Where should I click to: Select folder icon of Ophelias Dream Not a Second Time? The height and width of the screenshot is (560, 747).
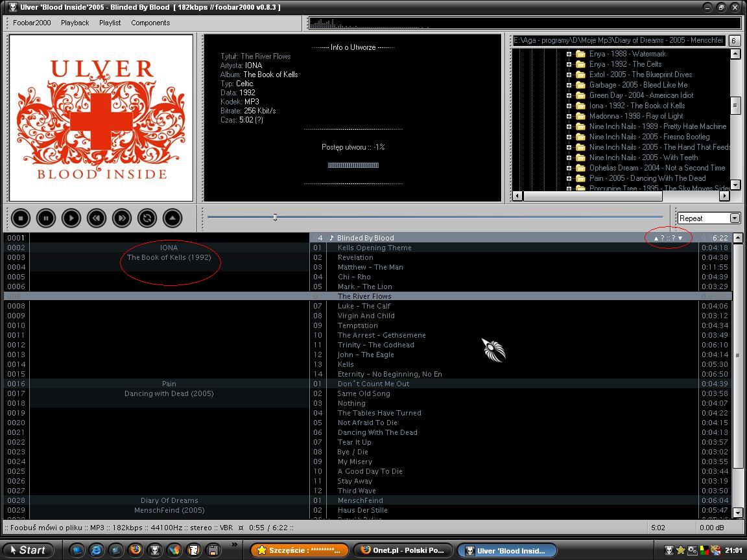click(580, 168)
